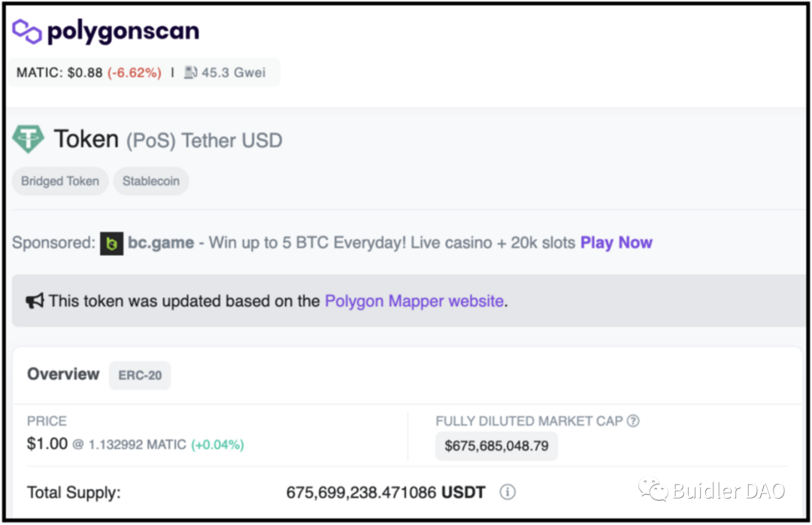Click the bc.game sponsor logo icon

click(x=111, y=243)
